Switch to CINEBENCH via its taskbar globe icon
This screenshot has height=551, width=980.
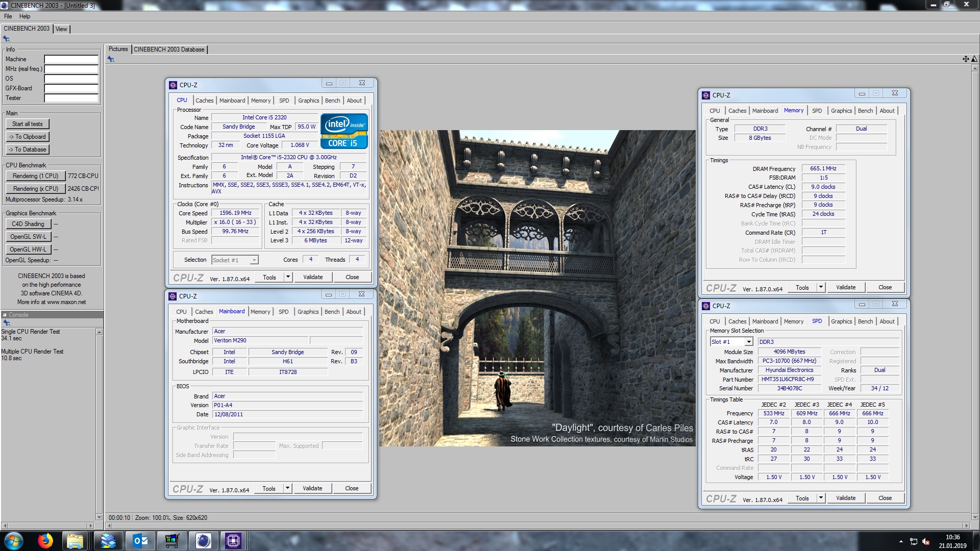[204, 541]
